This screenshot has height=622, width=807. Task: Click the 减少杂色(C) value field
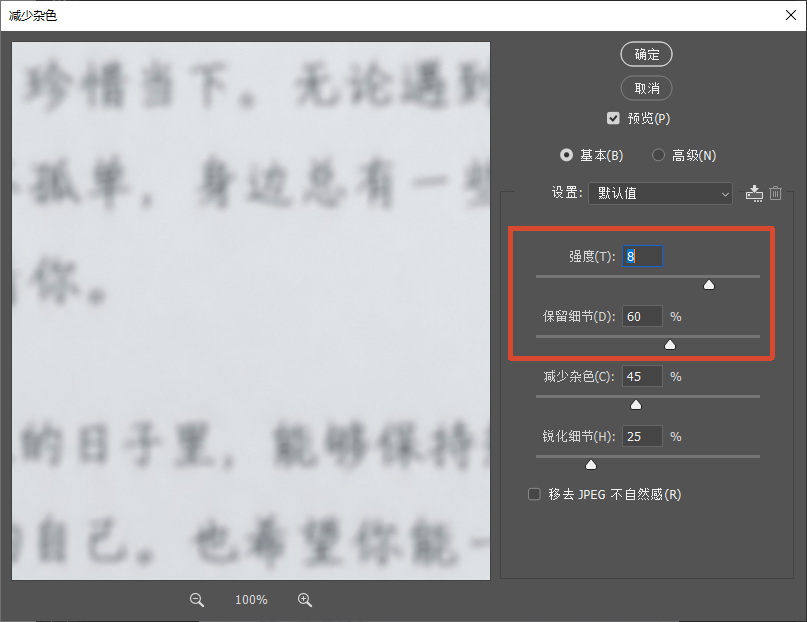coord(642,377)
